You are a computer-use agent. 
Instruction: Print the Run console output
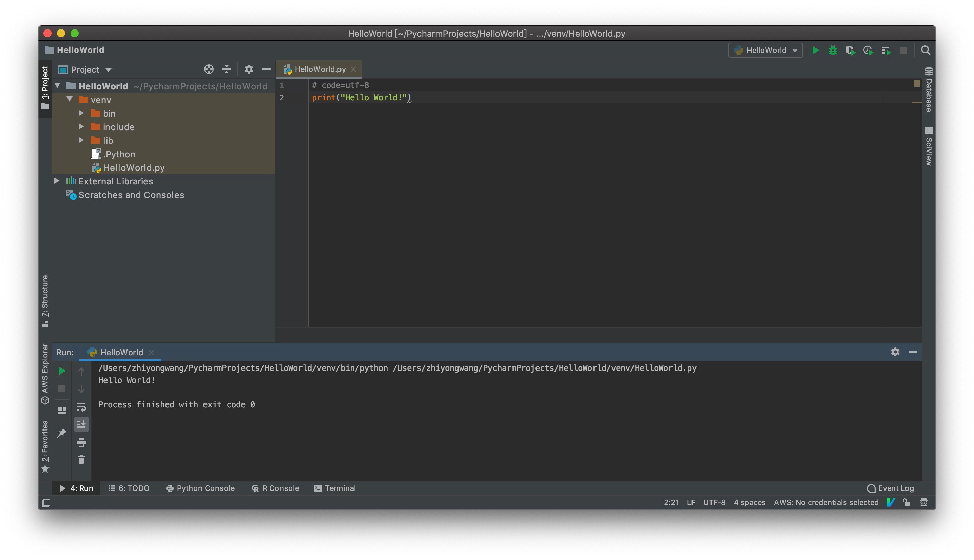point(81,442)
